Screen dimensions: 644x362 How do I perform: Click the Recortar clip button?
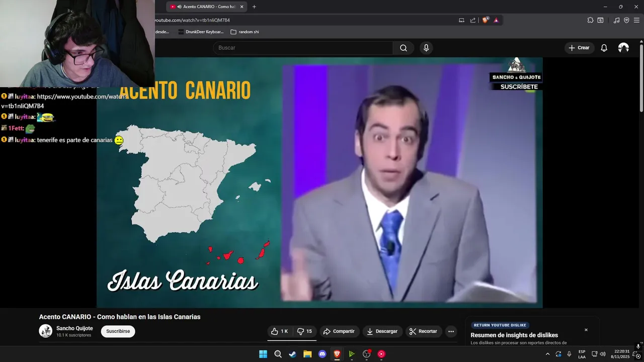pos(423,331)
